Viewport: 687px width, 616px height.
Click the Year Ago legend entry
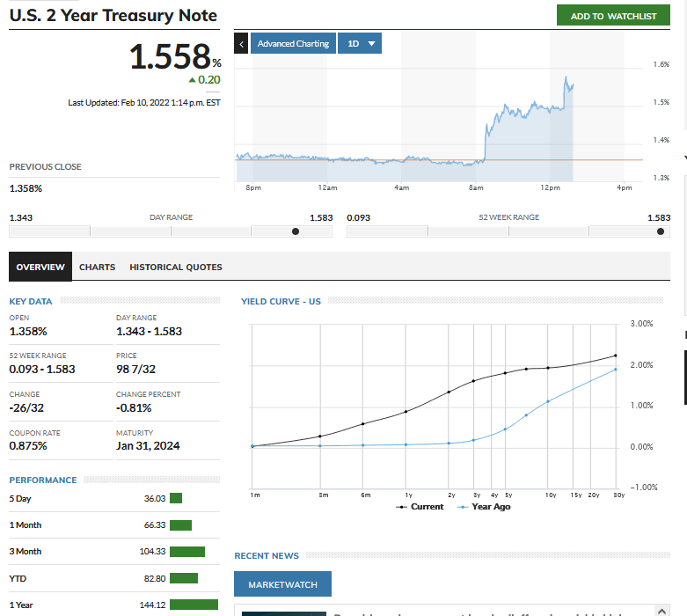[x=484, y=506]
